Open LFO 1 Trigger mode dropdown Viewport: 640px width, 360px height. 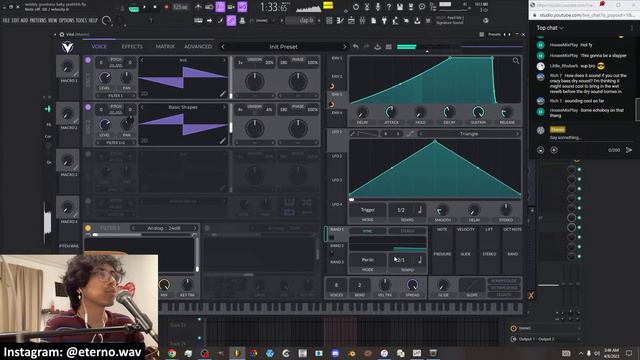367,210
